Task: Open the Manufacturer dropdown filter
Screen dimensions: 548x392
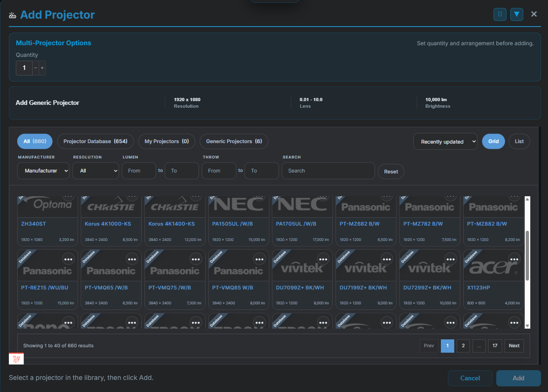Action: tap(43, 171)
